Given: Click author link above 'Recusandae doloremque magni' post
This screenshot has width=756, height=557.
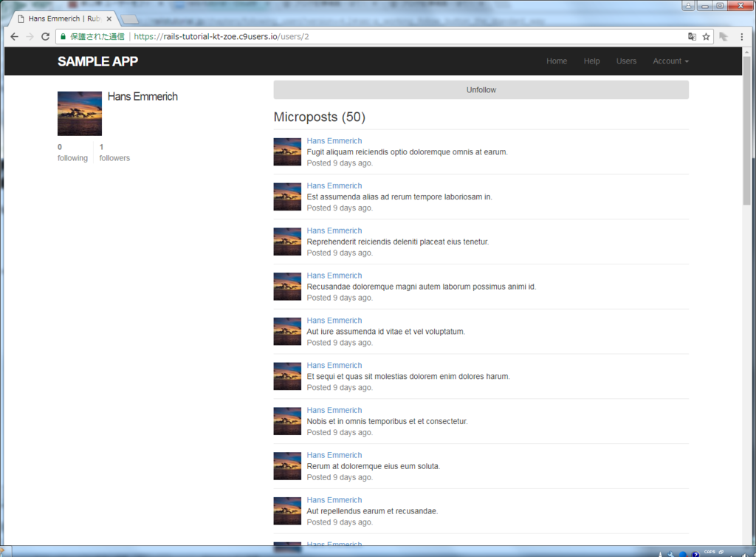Looking at the screenshot, I should point(334,276).
